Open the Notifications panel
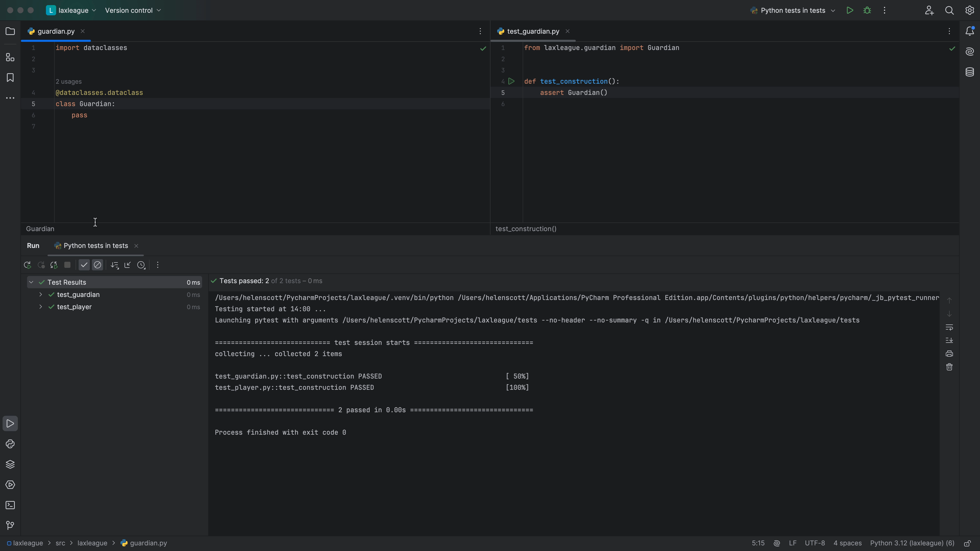Image resolution: width=980 pixels, height=551 pixels. tap(970, 31)
